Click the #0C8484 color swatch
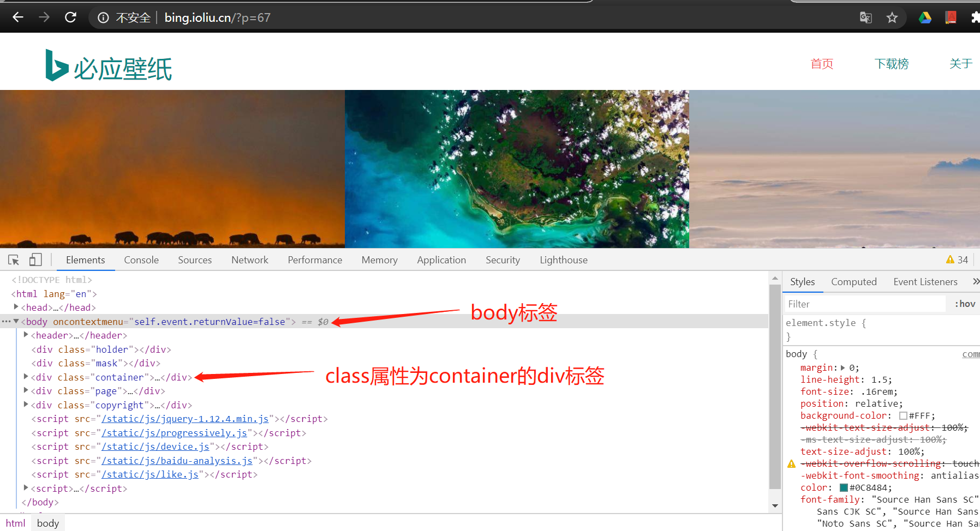 (844, 488)
